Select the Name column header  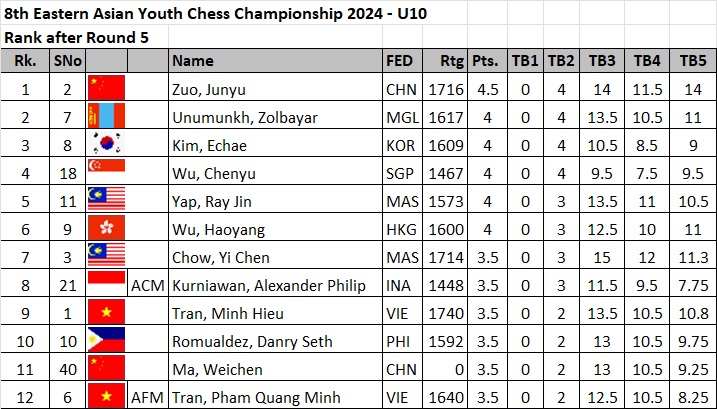193,61
